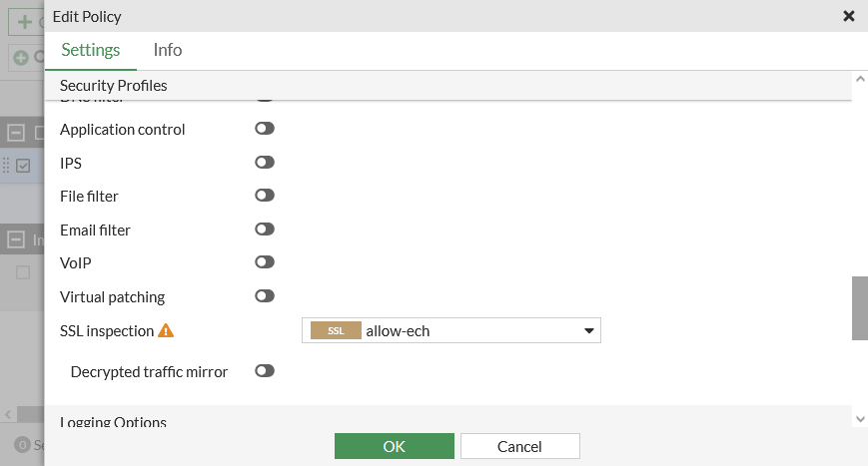The width and height of the screenshot is (868, 466).
Task: Select the Settings tab
Action: 90,50
